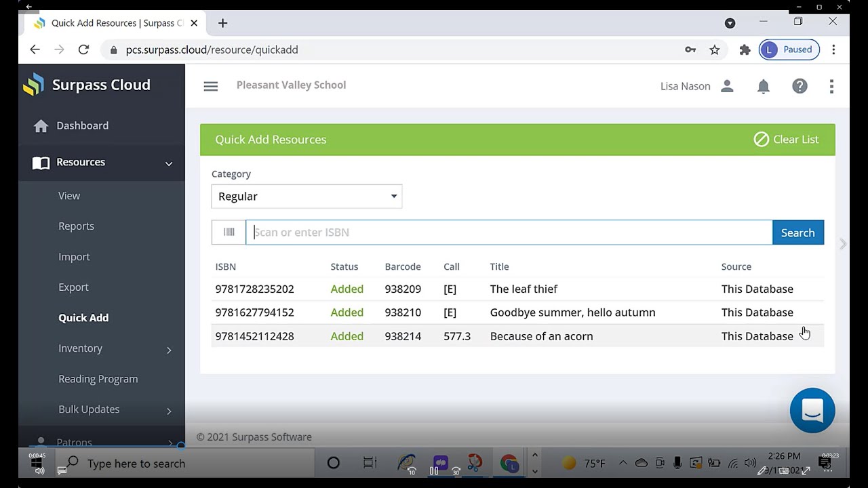Click the Title column header
Image resolution: width=868 pixels, height=488 pixels.
[499, 266]
